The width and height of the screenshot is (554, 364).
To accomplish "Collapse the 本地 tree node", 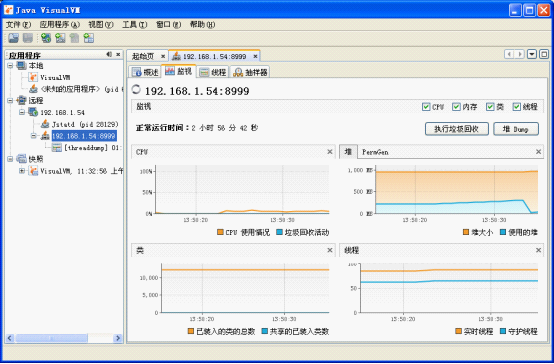I will [10, 65].
